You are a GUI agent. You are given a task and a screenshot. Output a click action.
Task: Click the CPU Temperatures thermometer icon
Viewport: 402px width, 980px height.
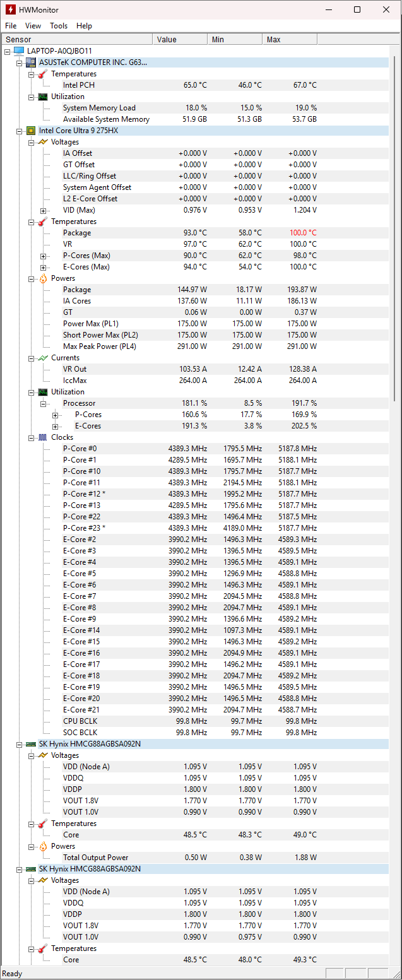click(x=42, y=221)
